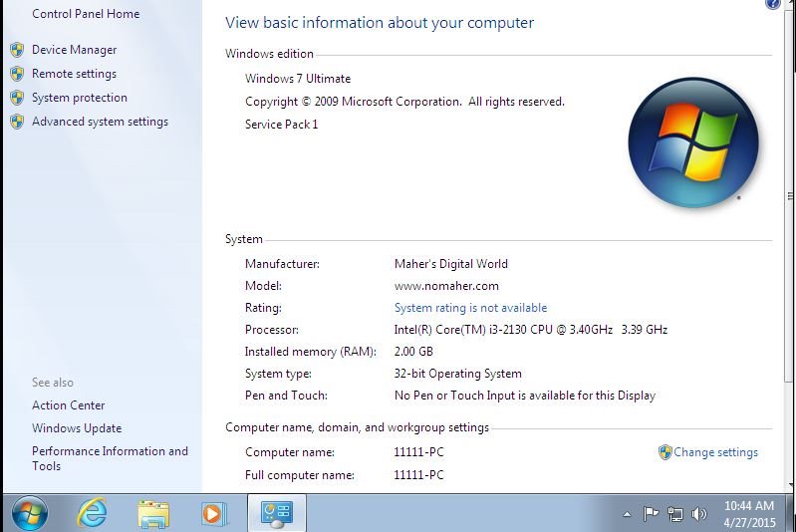Image resolution: width=796 pixels, height=532 pixels.
Task: Click the Advanced system settings shield icon
Action: click(17, 122)
